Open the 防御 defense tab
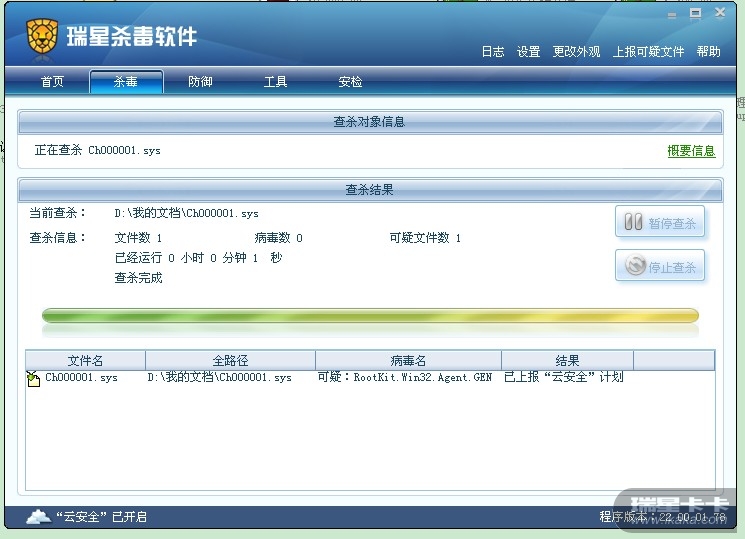 pyautogui.click(x=200, y=82)
